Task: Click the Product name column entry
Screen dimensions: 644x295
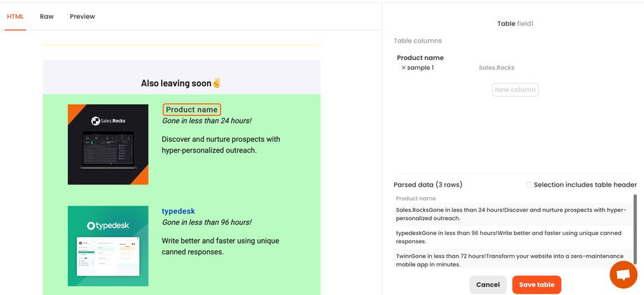Action: (x=420, y=58)
